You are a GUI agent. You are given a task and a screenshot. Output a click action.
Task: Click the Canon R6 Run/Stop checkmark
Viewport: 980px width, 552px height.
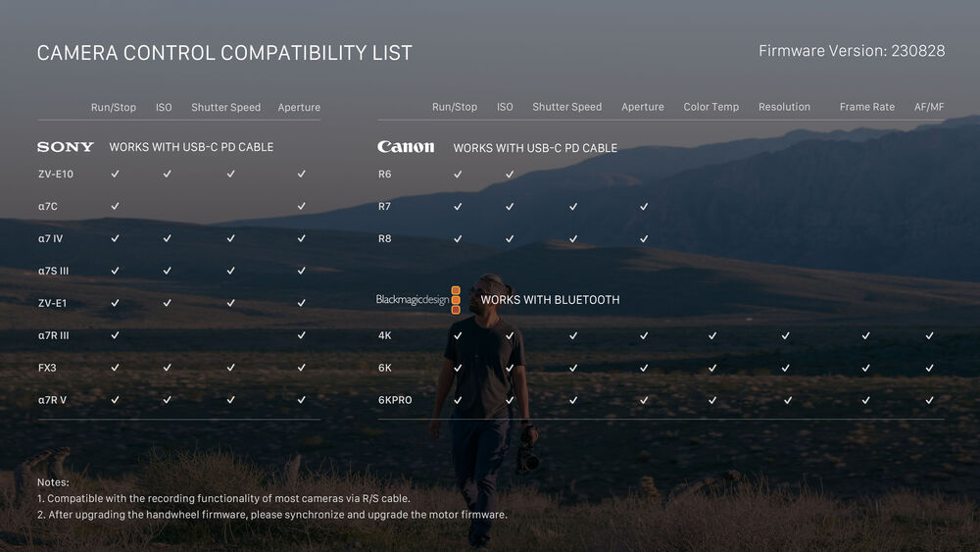[x=458, y=174]
